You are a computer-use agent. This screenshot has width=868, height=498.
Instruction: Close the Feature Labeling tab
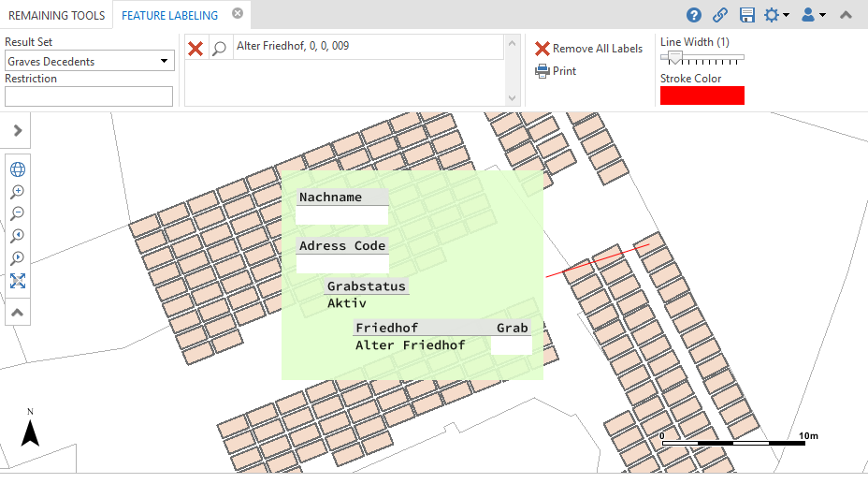[x=238, y=14]
